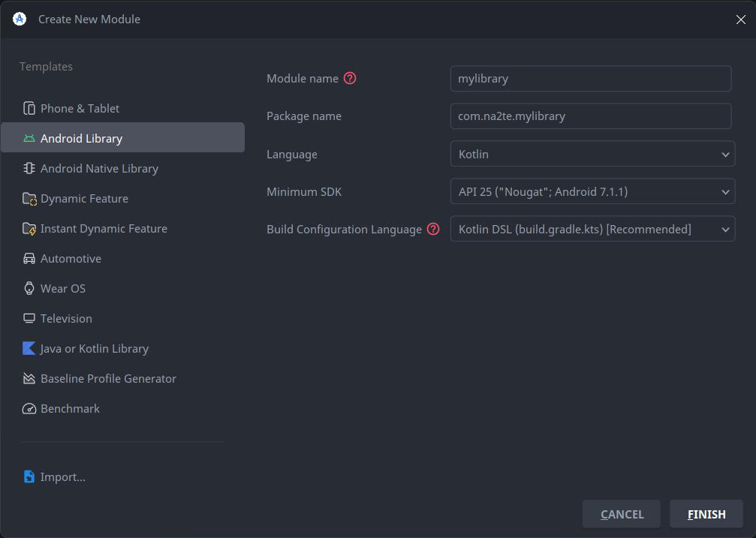
Task: Click the Kotlin library logo icon
Action: [x=29, y=349]
